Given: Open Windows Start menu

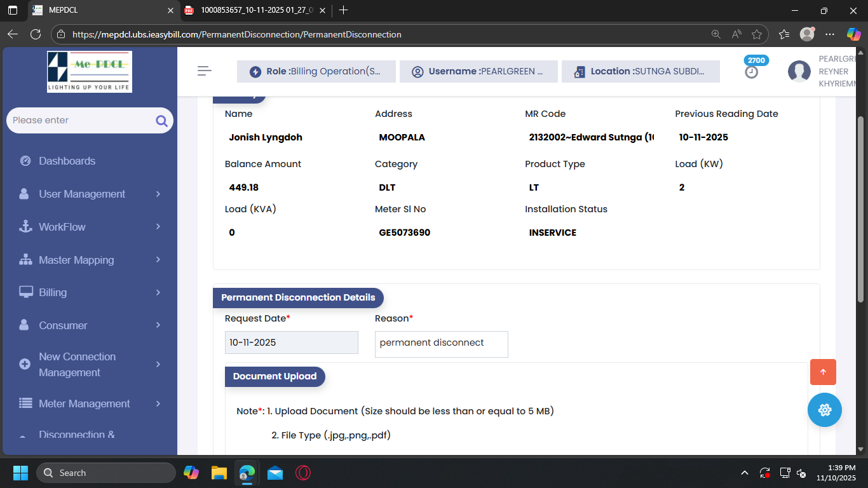Looking at the screenshot, I should (x=20, y=473).
